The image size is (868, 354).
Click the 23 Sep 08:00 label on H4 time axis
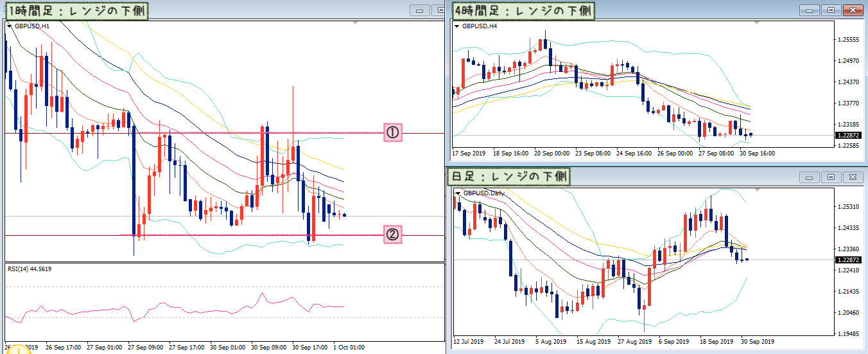coord(593,154)
